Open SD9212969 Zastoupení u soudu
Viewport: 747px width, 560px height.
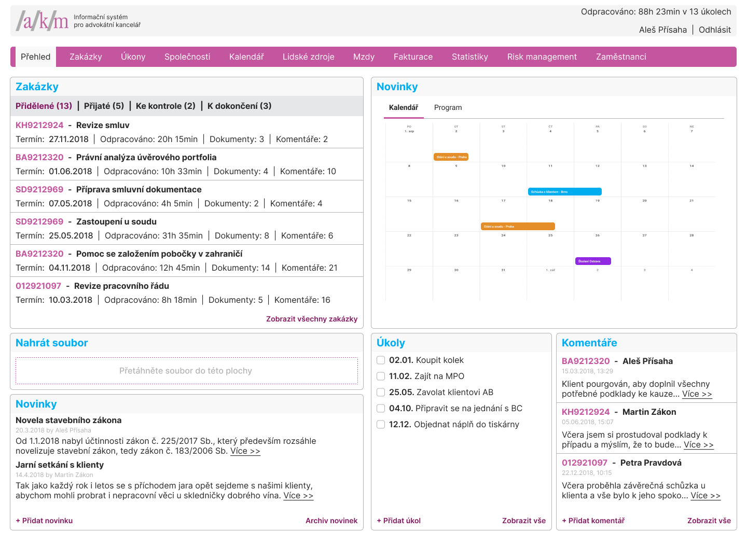coord(86,222)
